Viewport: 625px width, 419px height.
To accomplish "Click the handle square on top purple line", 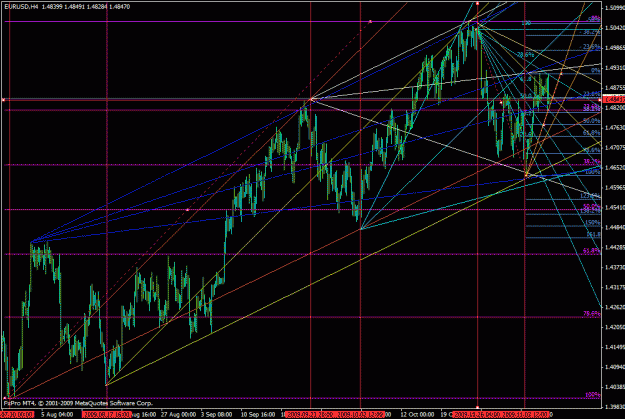I will coord(370,22).
